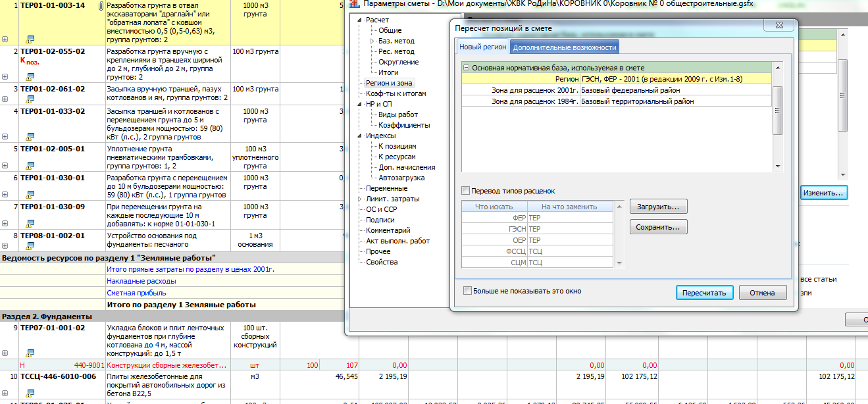Select the Новый регион tab
868x404 pixels.
pos(483,47)
